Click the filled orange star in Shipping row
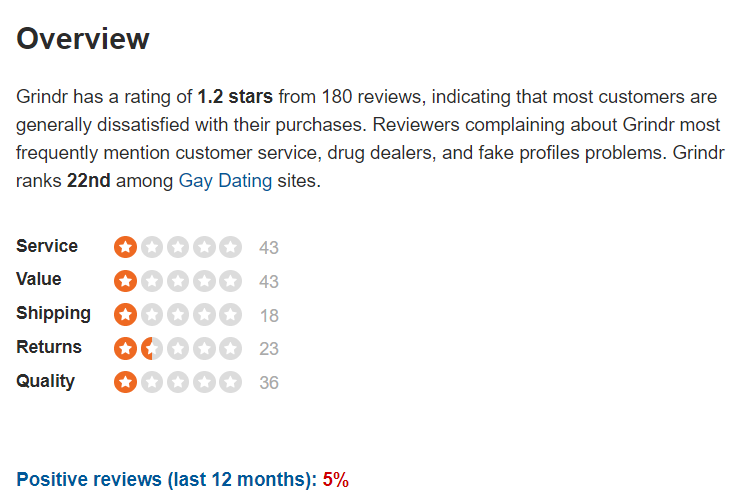Image resolution: width=732 pixels, height=497 pixels. pos(125,315)
